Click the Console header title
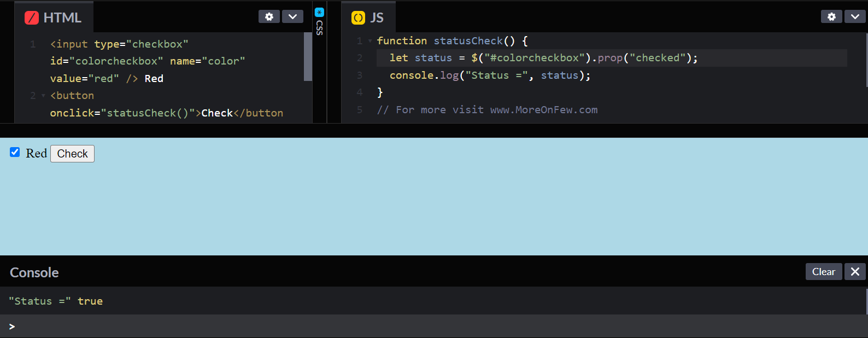 tap(34, 272)
